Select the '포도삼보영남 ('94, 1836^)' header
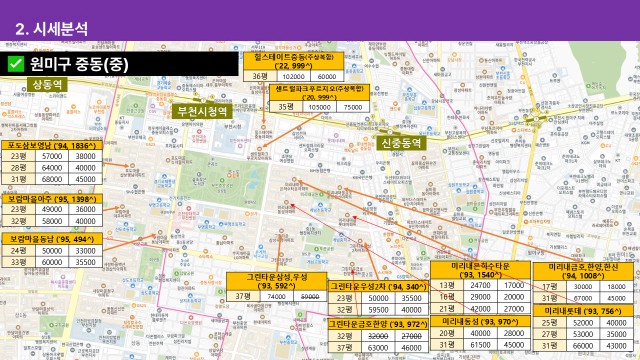The width and height of the screenshot is (640, 360). pos(52,145)
